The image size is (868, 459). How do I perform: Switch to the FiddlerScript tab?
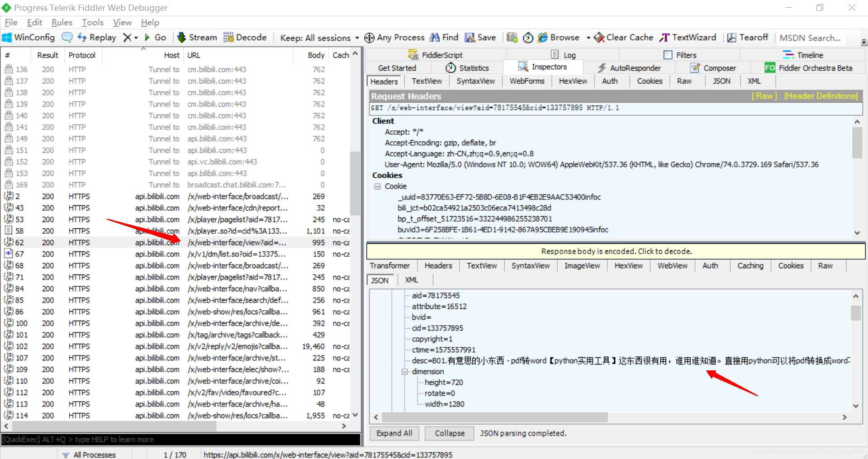point(435,55)
